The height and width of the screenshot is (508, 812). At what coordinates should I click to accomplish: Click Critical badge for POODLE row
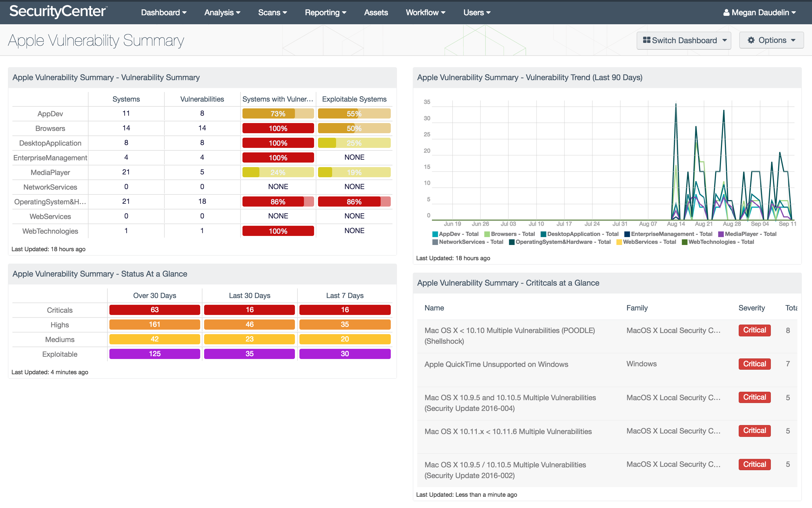(x=754, y=330)
